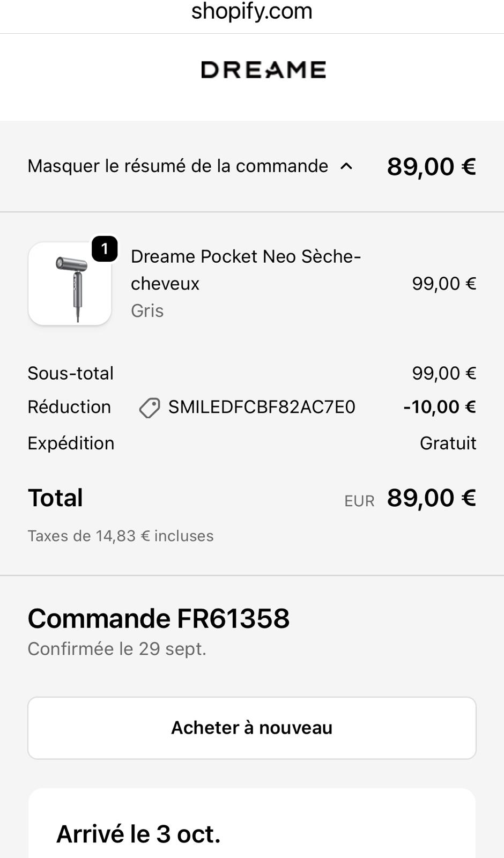Click the shopify.com address text
The width and height of the screenshot is (504, 858).
coord(251,11)
